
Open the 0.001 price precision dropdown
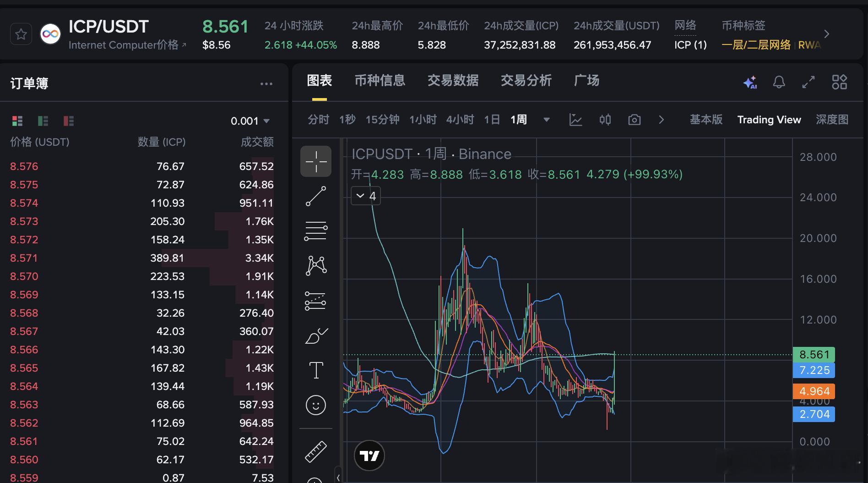pyautogui.click(x=250, y=121)
